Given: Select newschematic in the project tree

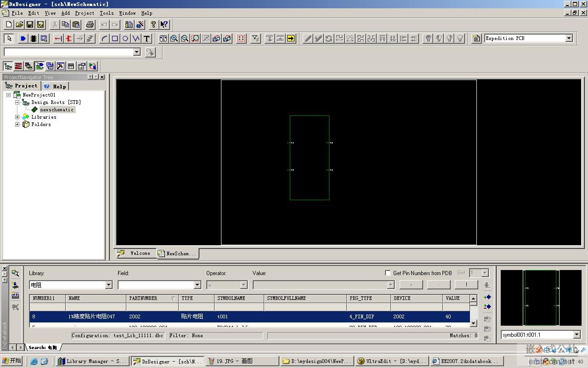Looking at the screenshot, I should (57, 109).
